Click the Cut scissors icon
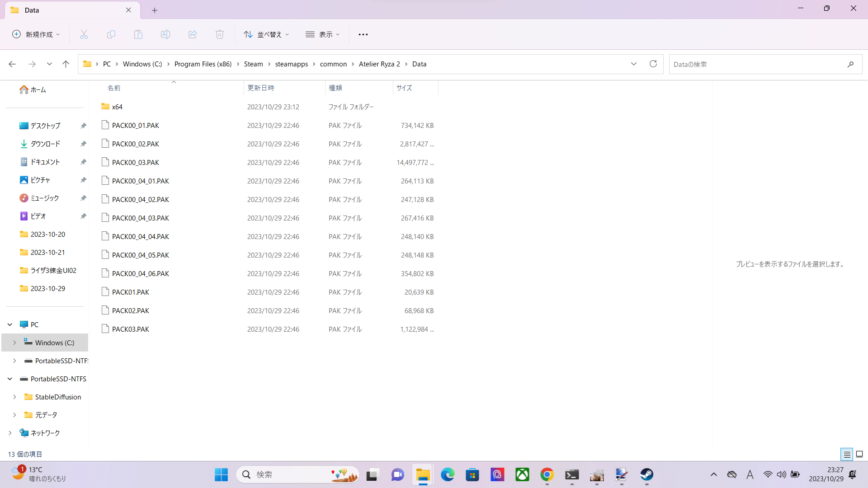The width and height of the screenshot is (868, 488). click(x=84, y=34)
